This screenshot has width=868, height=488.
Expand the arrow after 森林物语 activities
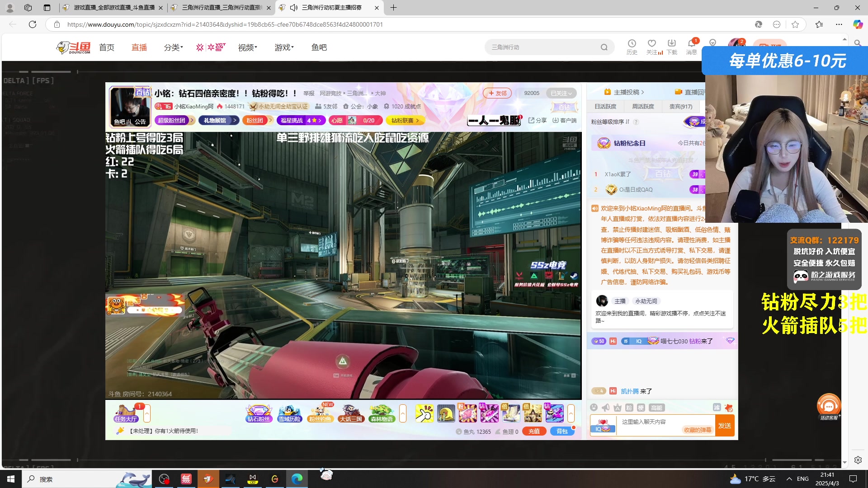click(x=403, y=413)
